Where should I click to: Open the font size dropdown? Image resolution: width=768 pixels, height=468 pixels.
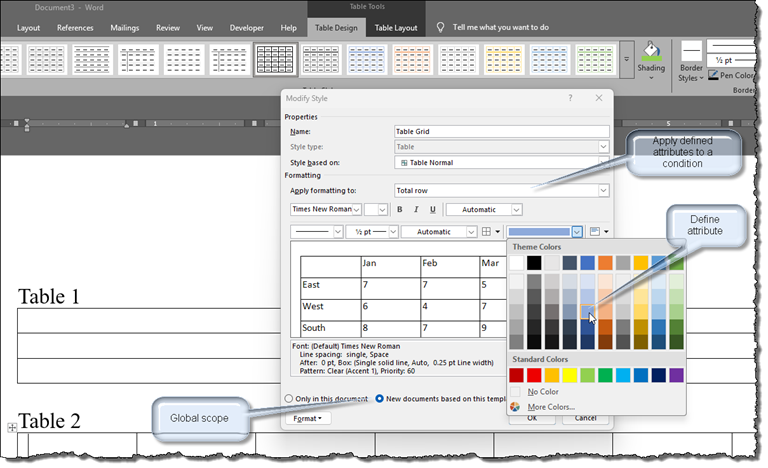(x=383, y=210)
